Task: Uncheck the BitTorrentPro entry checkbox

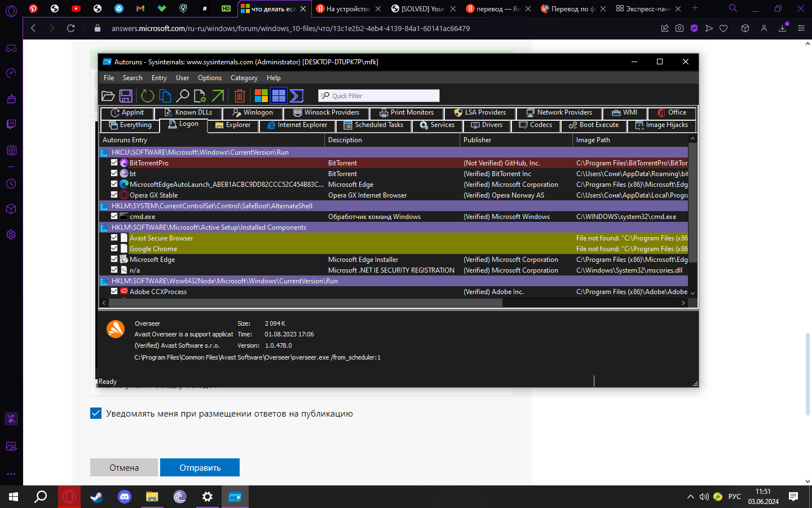Action: (114, 163)
